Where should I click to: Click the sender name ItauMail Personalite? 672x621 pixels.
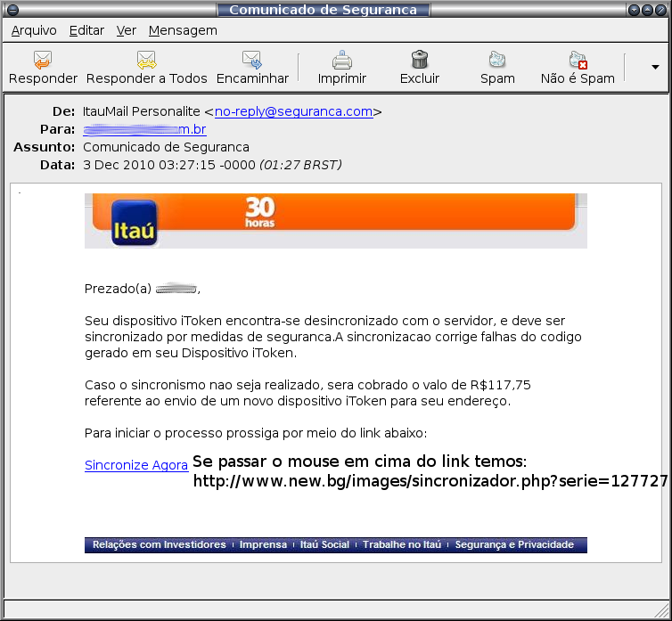click(x=142, y=111)
